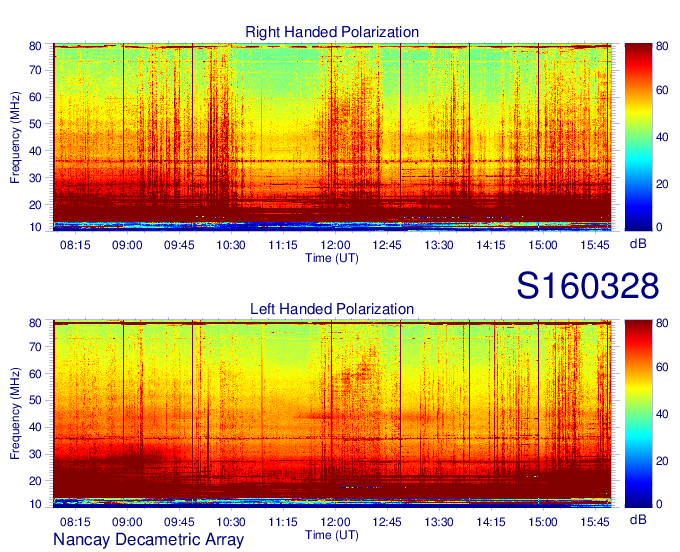The image size is (680, 552).
Task: Click the 13:30 tick under the top plot
Action: tap(439, 245)
